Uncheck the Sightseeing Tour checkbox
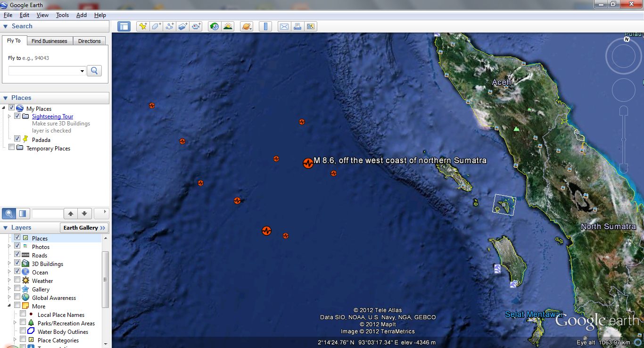The image size is (644, 348). 17,116
